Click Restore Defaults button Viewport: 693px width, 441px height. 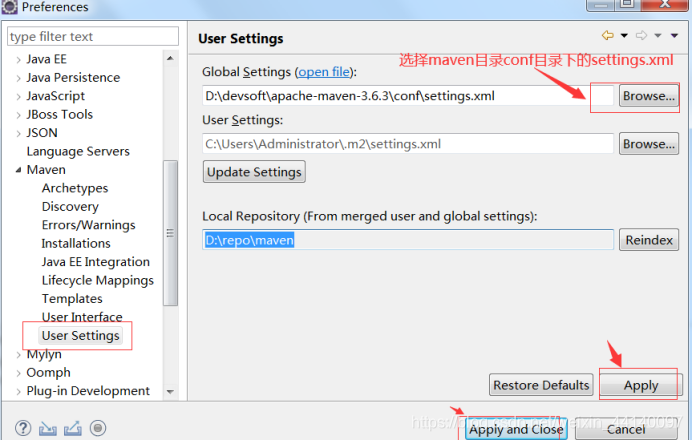tap(541, 385)
